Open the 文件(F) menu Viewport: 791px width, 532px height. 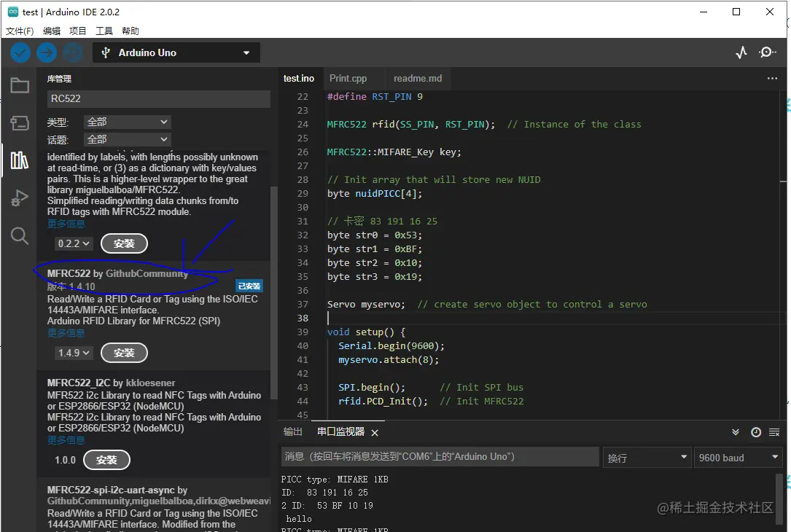click(20, 31)
